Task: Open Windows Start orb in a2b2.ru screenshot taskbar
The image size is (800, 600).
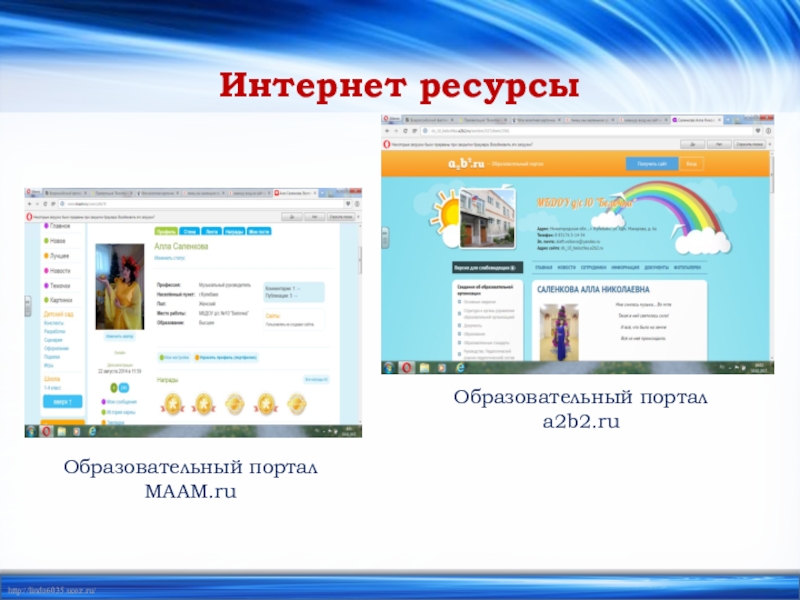Action: tap(389, 367)
